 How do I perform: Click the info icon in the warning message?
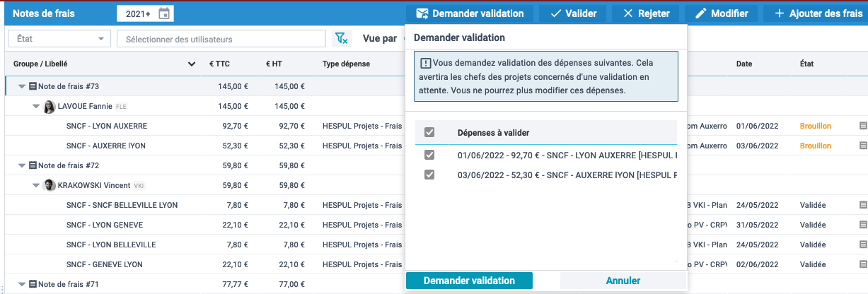click(x=426, y=63)
